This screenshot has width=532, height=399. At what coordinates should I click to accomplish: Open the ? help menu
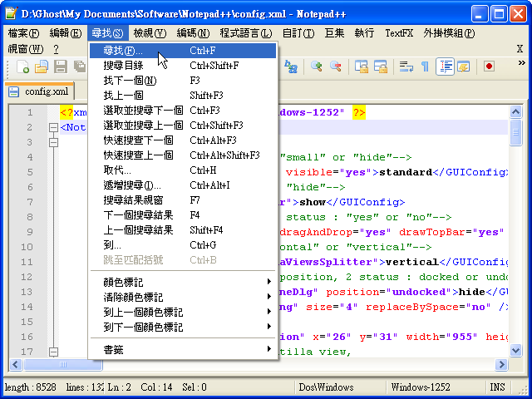(x=56, y=49)
